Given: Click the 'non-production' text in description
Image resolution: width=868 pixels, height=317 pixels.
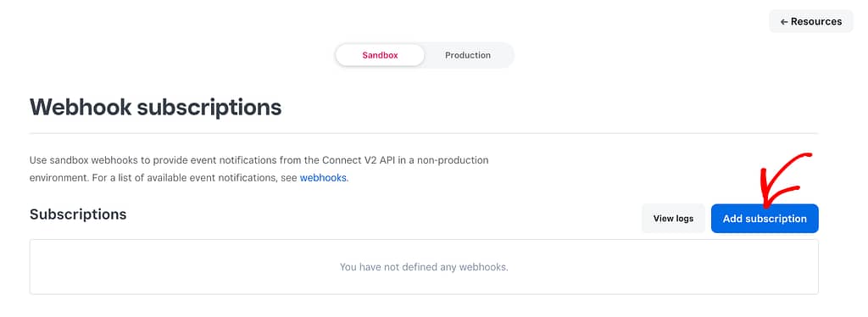Looking at the screenshot, I should tap(454, 160).
